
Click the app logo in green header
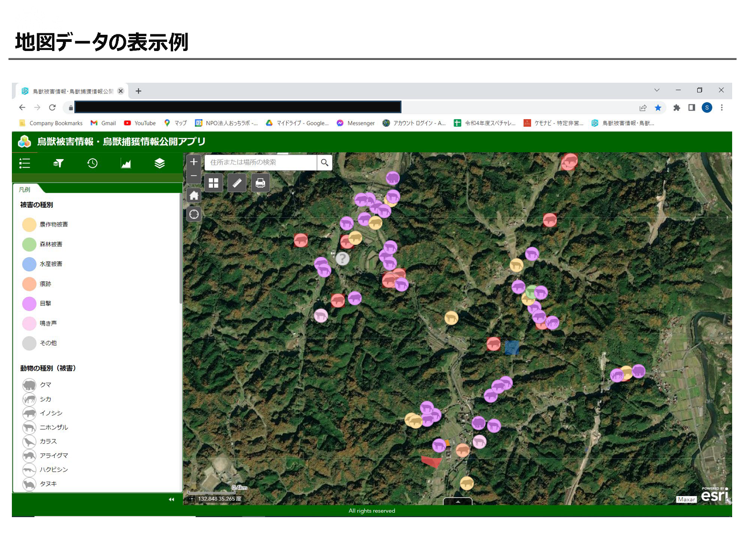point(24,142)
